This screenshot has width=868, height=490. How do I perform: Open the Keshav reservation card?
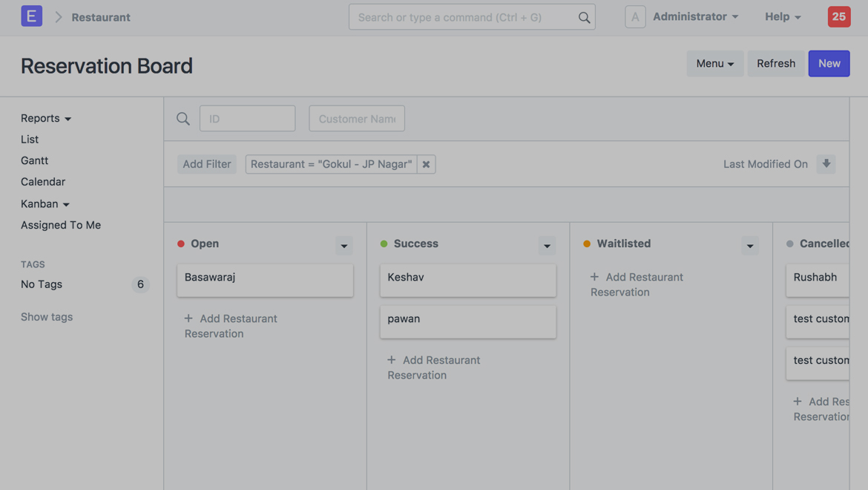pyautogui.click(x=467, y=280)
